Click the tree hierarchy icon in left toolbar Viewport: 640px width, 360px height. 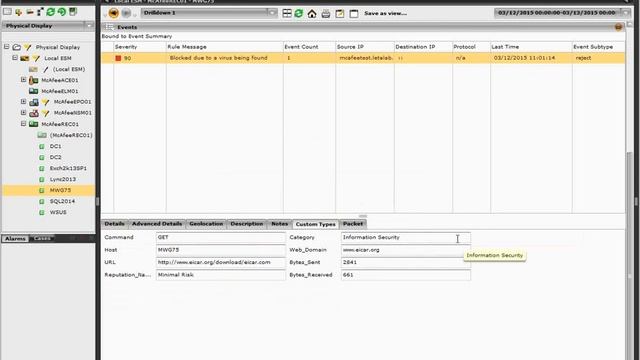tap(40, 12)
